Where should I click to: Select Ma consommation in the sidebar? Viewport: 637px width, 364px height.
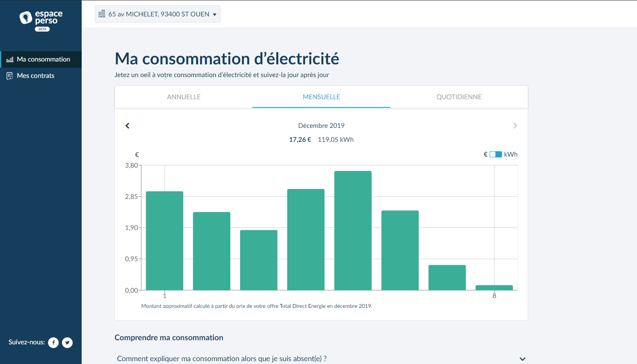pos(43,59)
